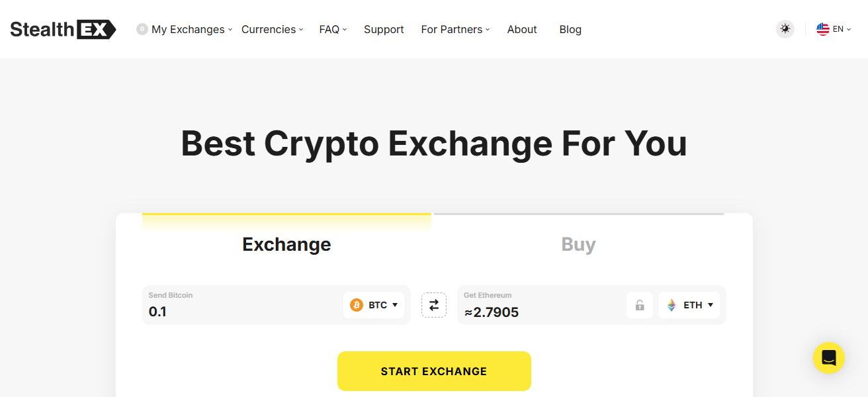Switch to the Buy tab
This screenshot has width=868, height=397.
click(578, 244)
